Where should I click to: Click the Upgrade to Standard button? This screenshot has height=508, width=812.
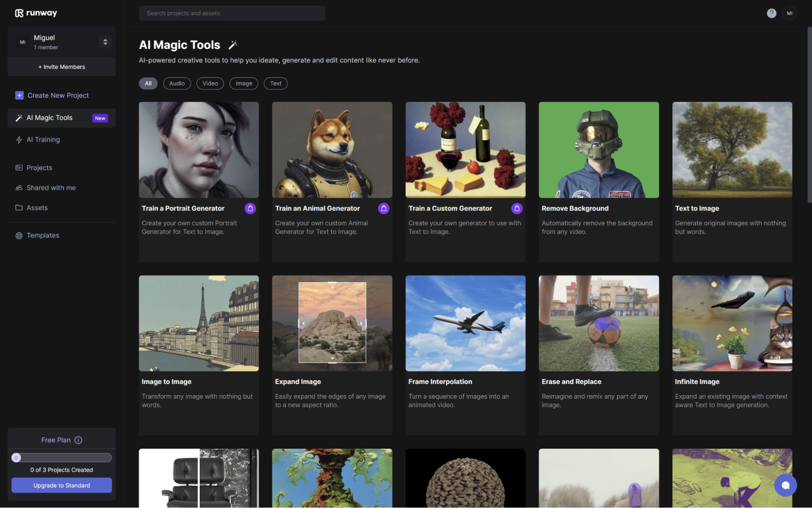tap(61, 484)
